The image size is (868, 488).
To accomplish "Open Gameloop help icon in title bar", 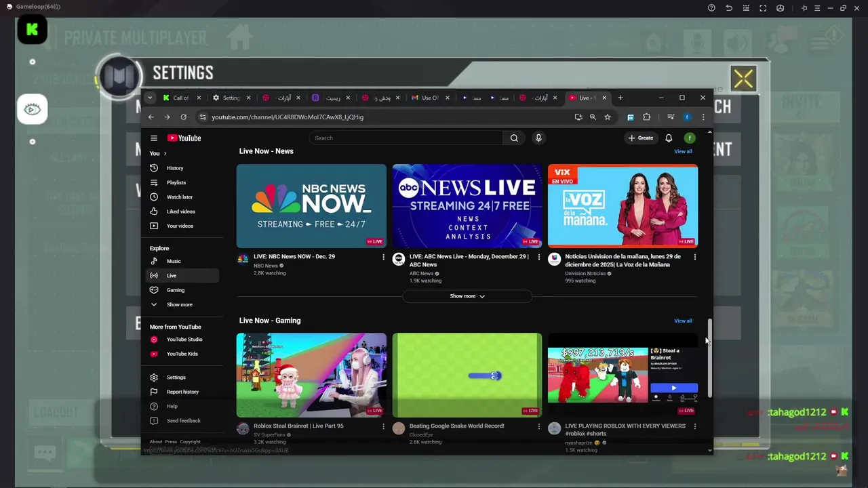I will pos(711,7).
